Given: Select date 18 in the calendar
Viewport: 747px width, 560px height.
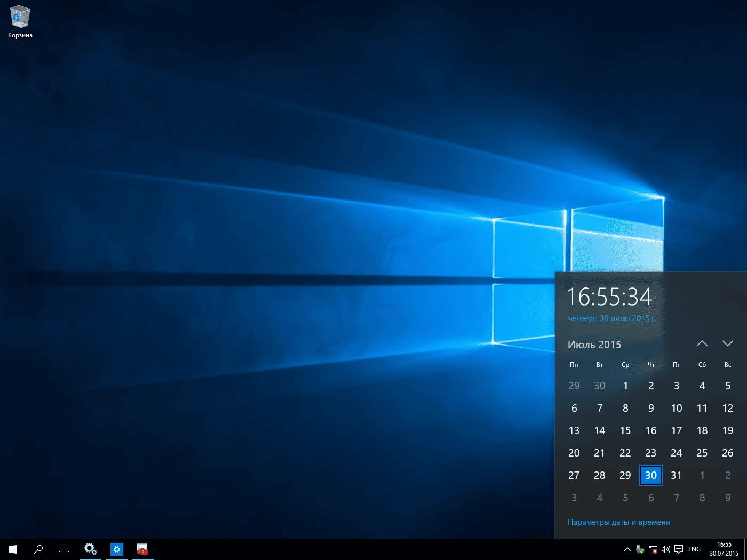Looking at the screenshot, I should click(702, 430).
